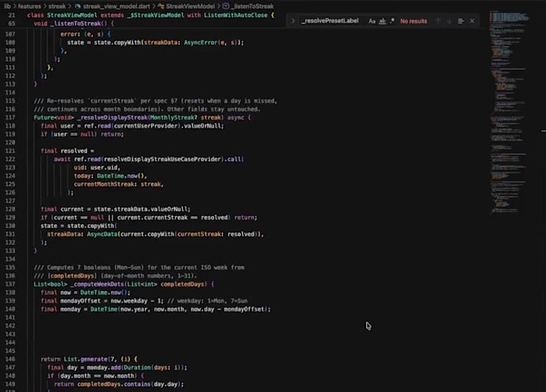Click '_resolveDisplayStreak' method name on line 117
The image size is (546, 392).
point(112,117)
